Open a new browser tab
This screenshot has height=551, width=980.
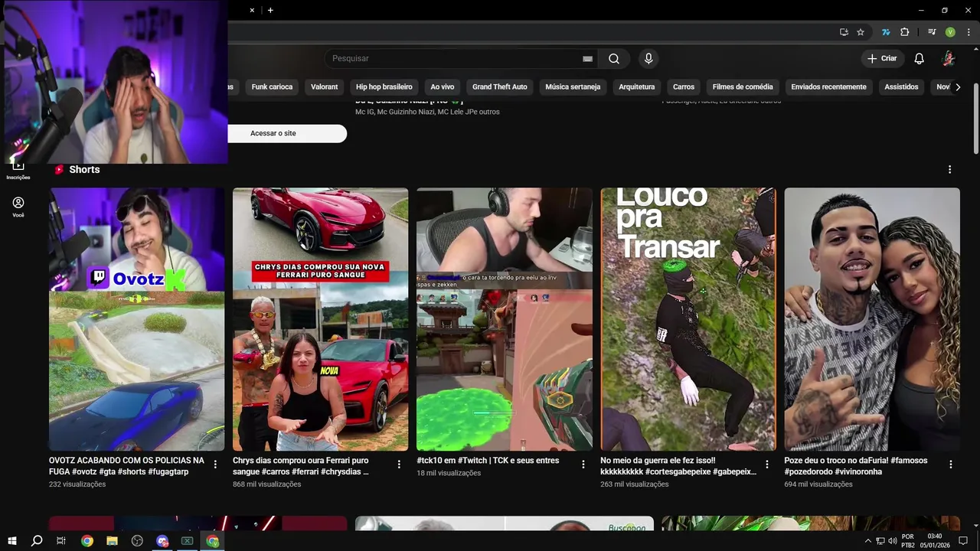pyautogui.click(x=270, y=10)
